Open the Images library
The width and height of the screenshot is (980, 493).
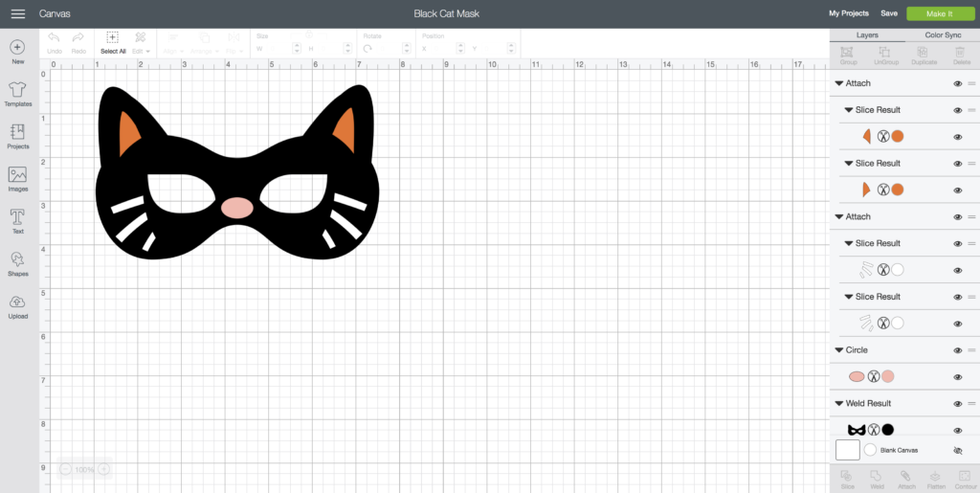point(17,179)
